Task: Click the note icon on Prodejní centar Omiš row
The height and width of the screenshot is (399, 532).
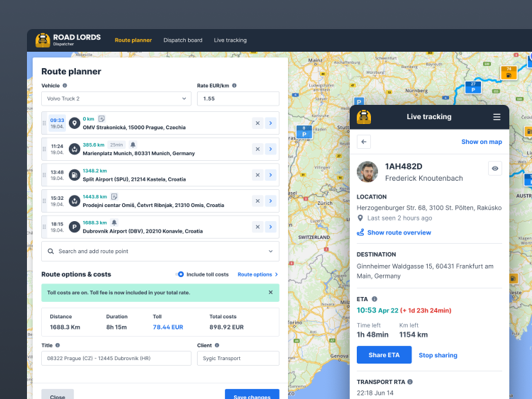Action: pyautogui.click(x=114, y=196)
